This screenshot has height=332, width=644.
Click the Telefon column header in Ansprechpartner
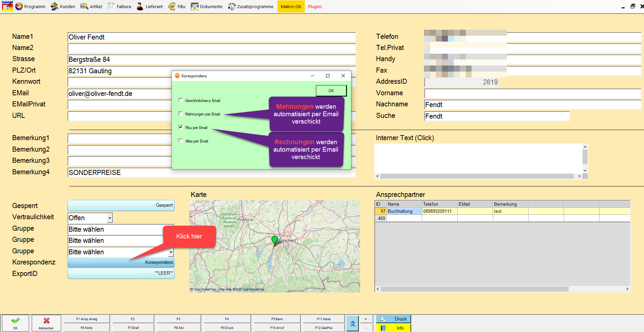pyautogui.click(x=439, y=204)
